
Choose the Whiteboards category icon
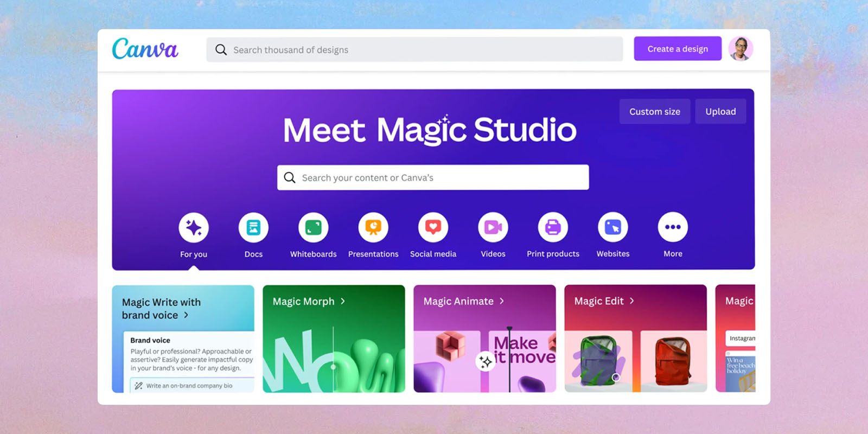(x=314, y=227)
